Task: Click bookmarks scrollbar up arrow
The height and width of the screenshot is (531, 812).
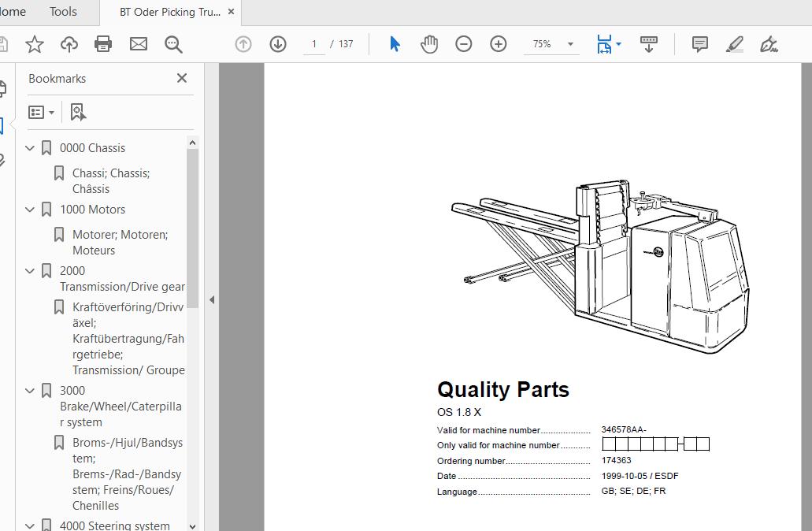Action: click(193, 143)
